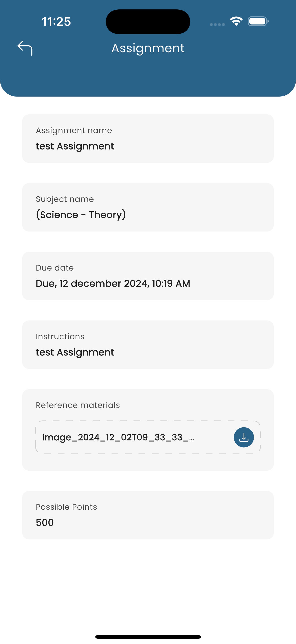This screenshot has height=644, width=296.
Task: Tap the battery status icon
Action: pyautogui.click(x=258, y=21)
